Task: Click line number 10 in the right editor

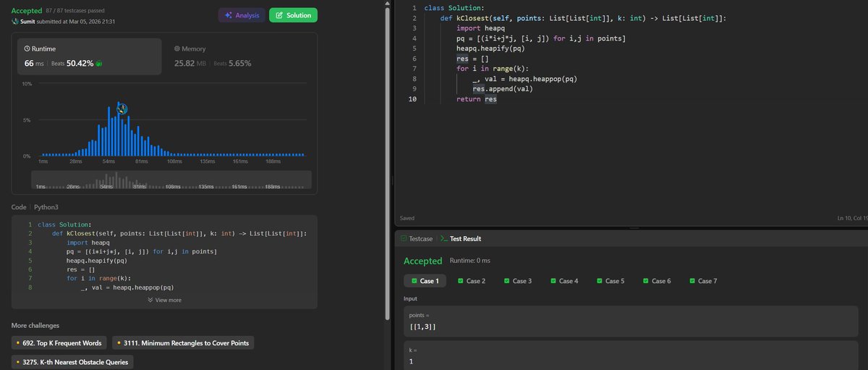Action: [412, 99]
